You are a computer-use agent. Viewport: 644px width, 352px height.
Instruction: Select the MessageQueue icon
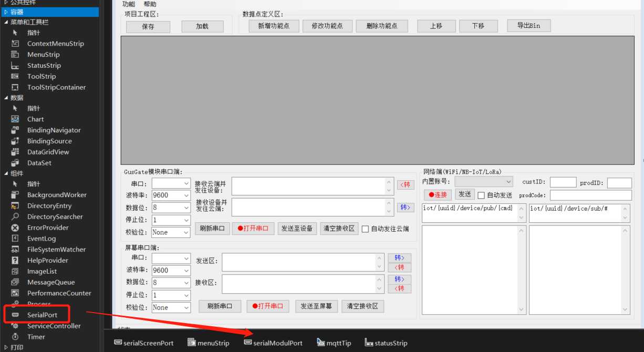(x=15, y=282)
